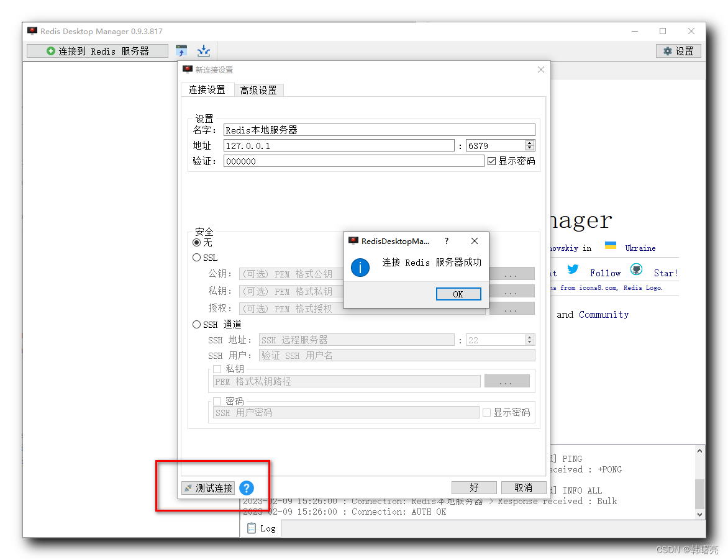Browse for 私钥 SSL file with ... button

pos(511,291)
